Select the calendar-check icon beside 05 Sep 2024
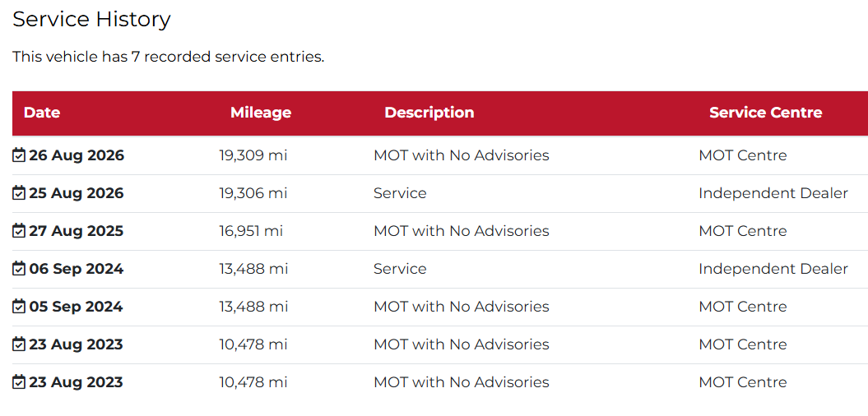868x416 pixels. click(x=19, y=307)
